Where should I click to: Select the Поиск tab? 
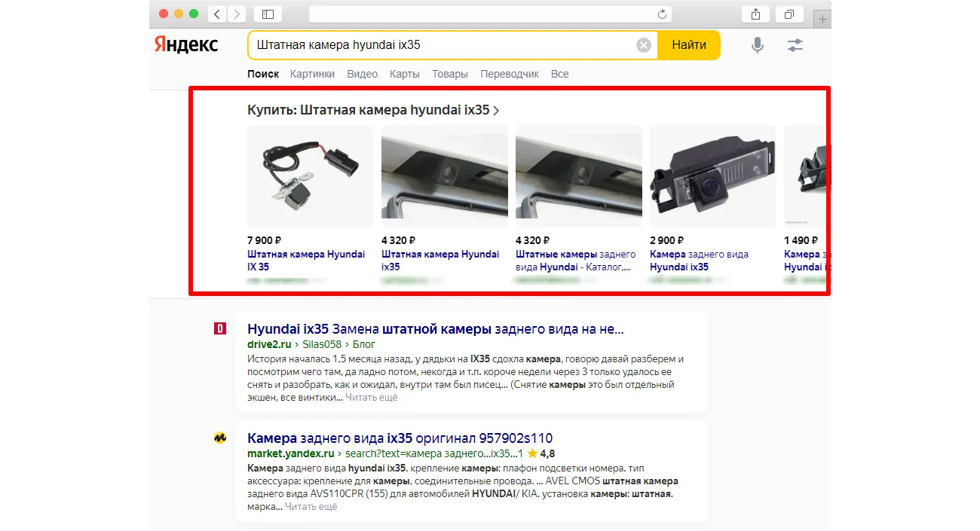(x=263, y=74)
